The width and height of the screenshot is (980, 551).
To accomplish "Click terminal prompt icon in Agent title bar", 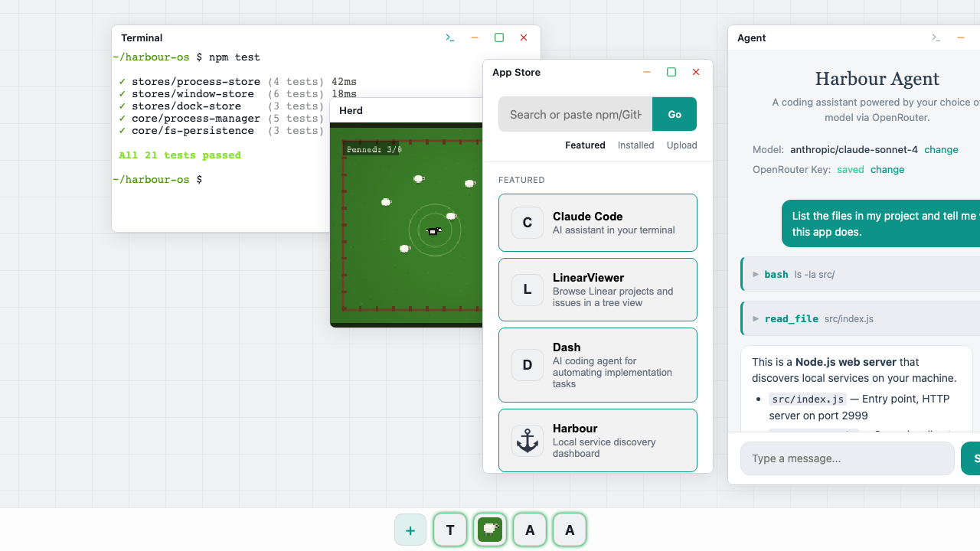I will tap(936, 37).
